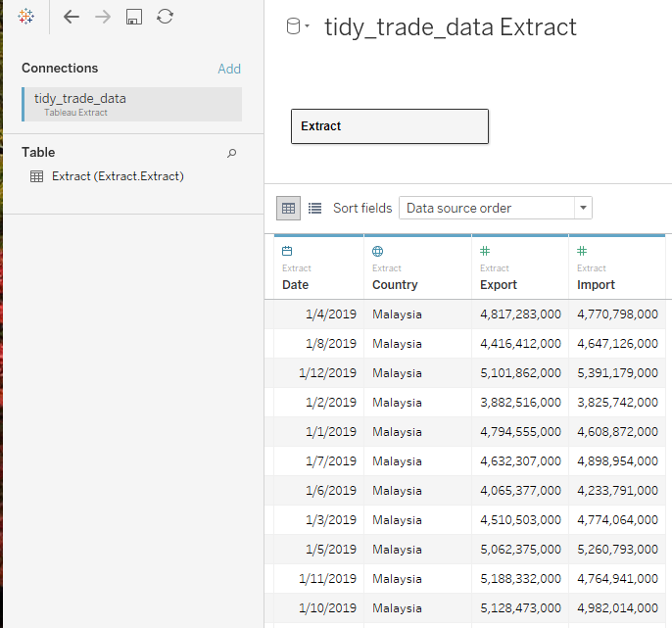Select the Country column header
The width and height of the screenshot is (672, 628).
(395, 285)
